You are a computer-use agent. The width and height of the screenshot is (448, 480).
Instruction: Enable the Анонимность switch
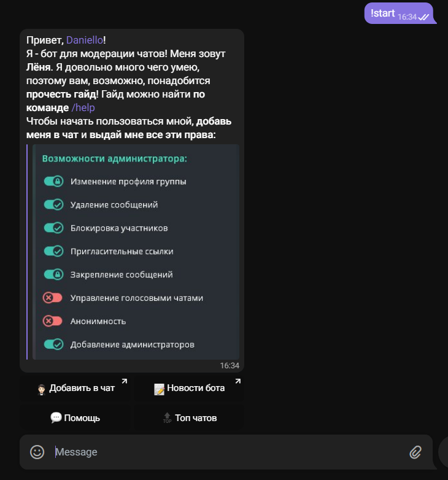pos(53,321)
